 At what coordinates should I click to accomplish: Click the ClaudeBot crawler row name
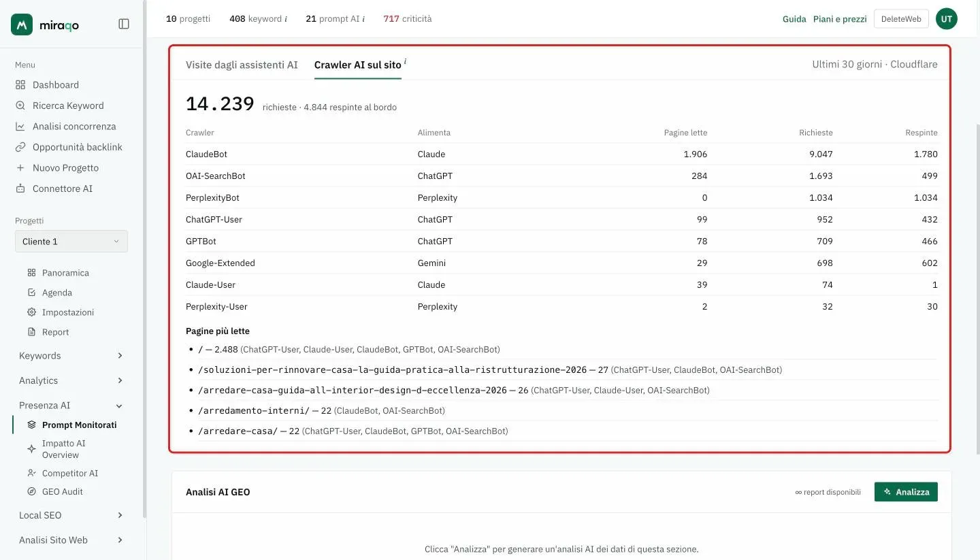coord(206,154)
